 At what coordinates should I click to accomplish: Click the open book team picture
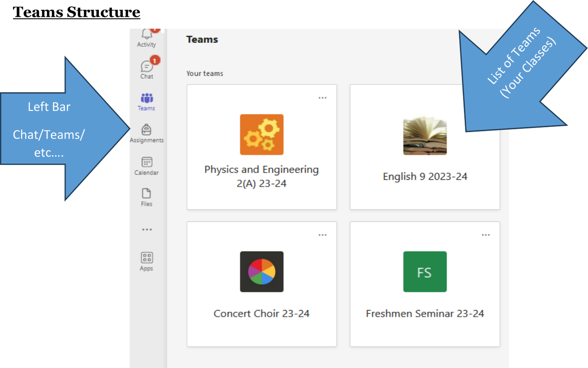coord(425,136)
